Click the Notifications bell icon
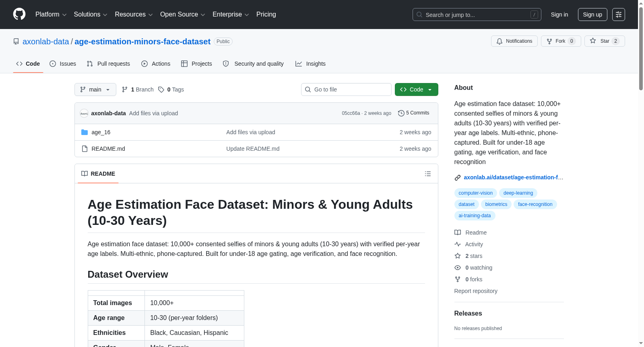 point(500,41)
